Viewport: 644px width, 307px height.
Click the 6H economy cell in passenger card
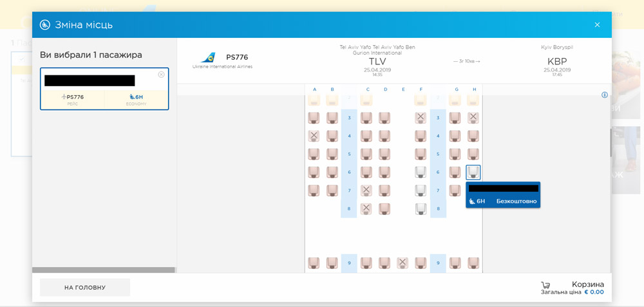tap(136, 99)
